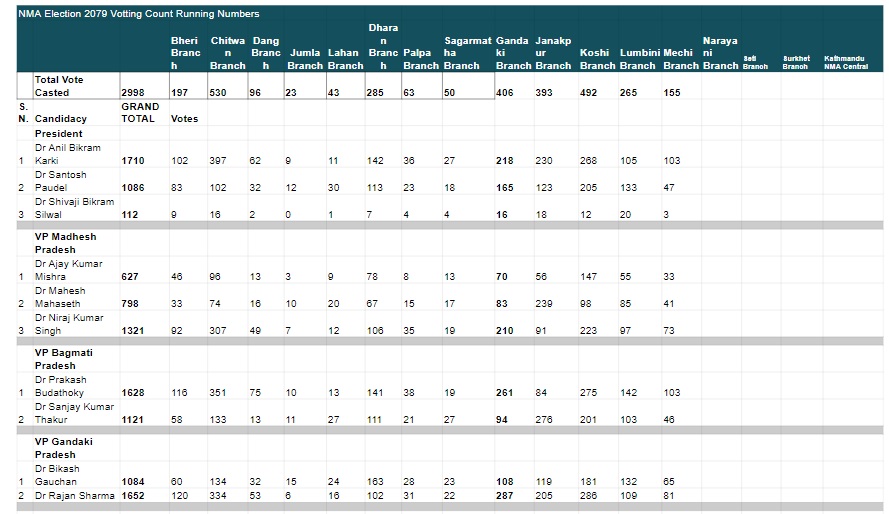Select Dr Anil Bikram Karki's name cell
Image resolution: width=889 pixels, height=514 pixels.
point(75,154)
